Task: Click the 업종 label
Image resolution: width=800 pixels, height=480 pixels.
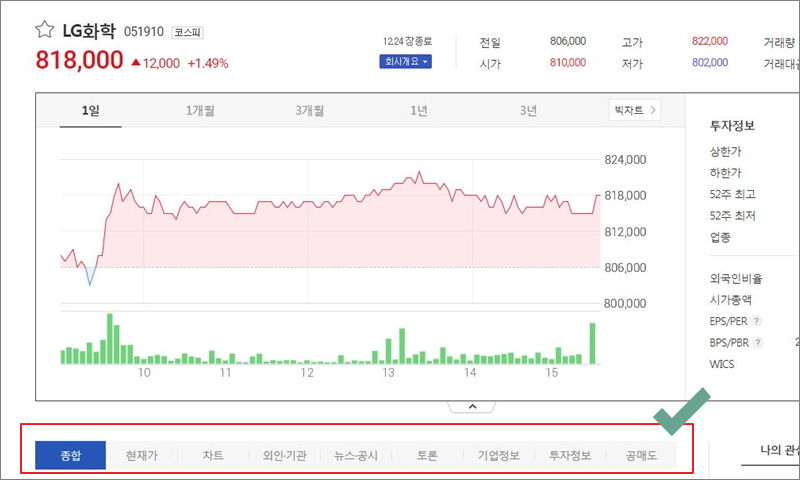Action: tap(720, 237)
